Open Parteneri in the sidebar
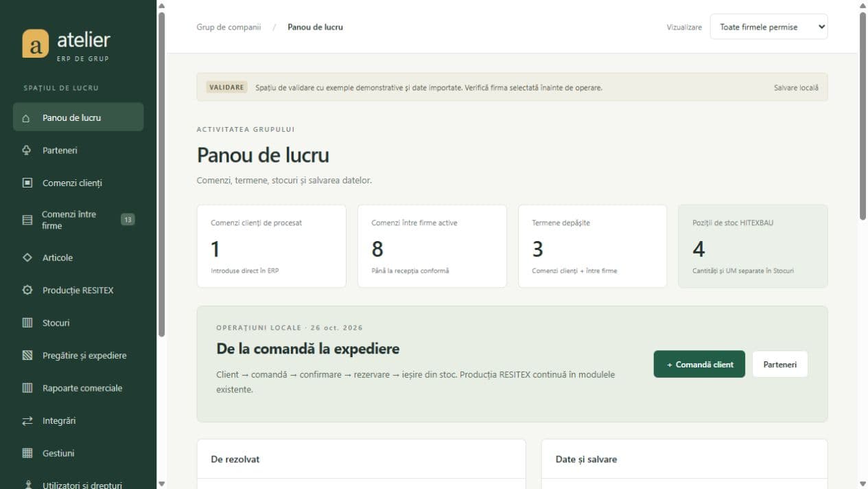Viewport: 868px width, 489px height. click(78, 150)
